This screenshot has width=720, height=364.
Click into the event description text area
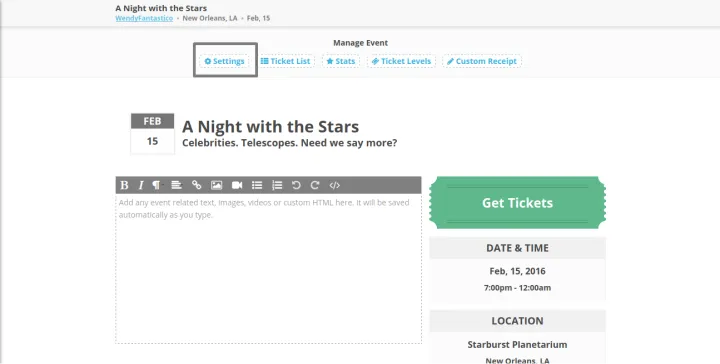tap(269, 269)
